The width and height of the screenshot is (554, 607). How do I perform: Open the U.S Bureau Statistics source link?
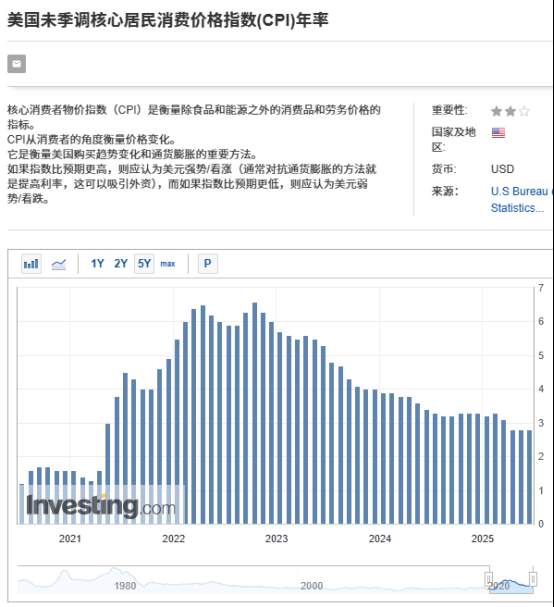click(521, 199)
